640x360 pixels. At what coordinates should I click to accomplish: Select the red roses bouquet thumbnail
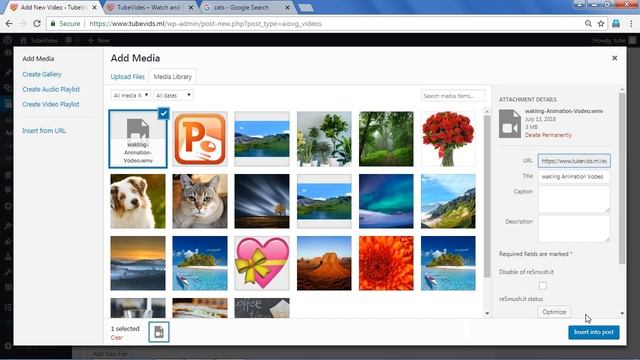(448, 139)
